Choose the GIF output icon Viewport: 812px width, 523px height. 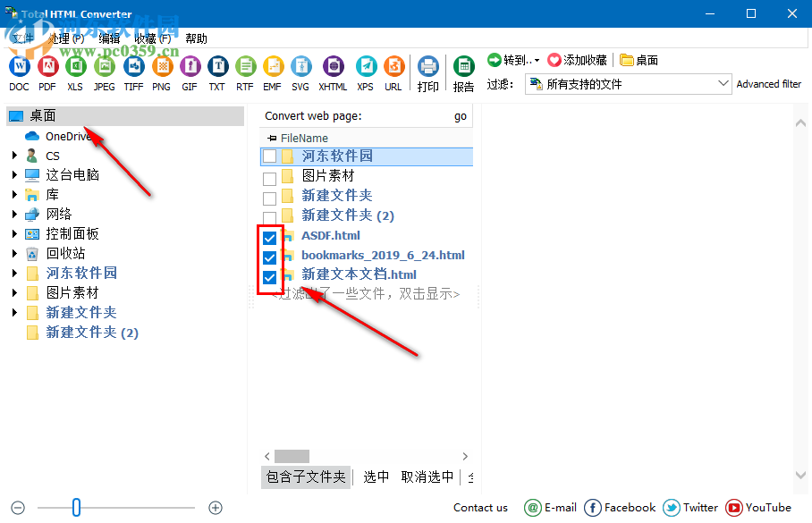click(x=190, y=66)
